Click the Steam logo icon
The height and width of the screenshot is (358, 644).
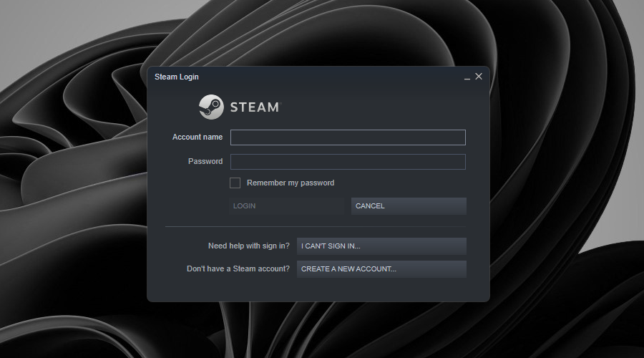tap(211, 107)
